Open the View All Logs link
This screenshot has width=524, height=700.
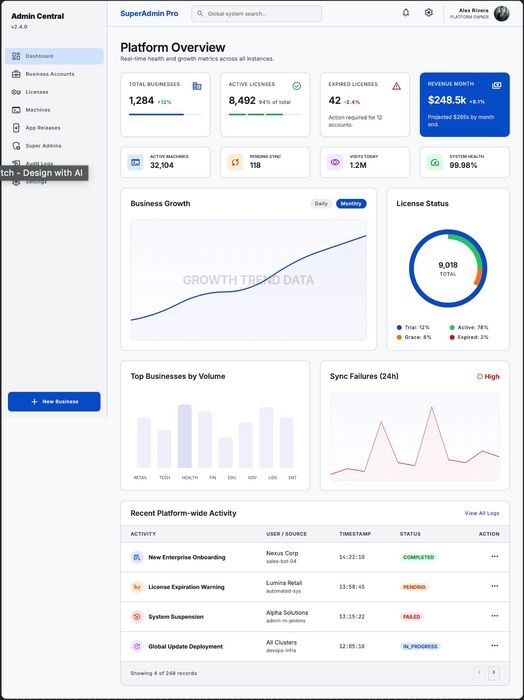point(482,513)
